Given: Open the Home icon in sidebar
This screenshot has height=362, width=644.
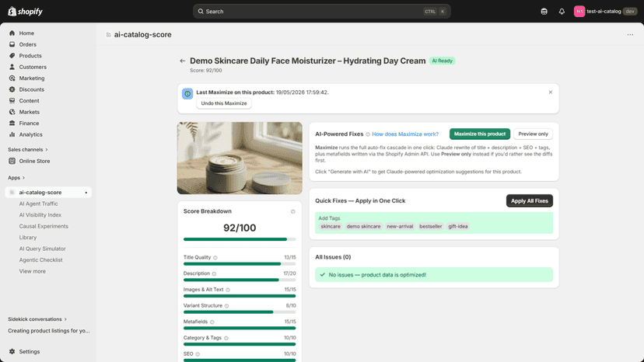Looking at the screenshot, I should [x=12, y=33].
